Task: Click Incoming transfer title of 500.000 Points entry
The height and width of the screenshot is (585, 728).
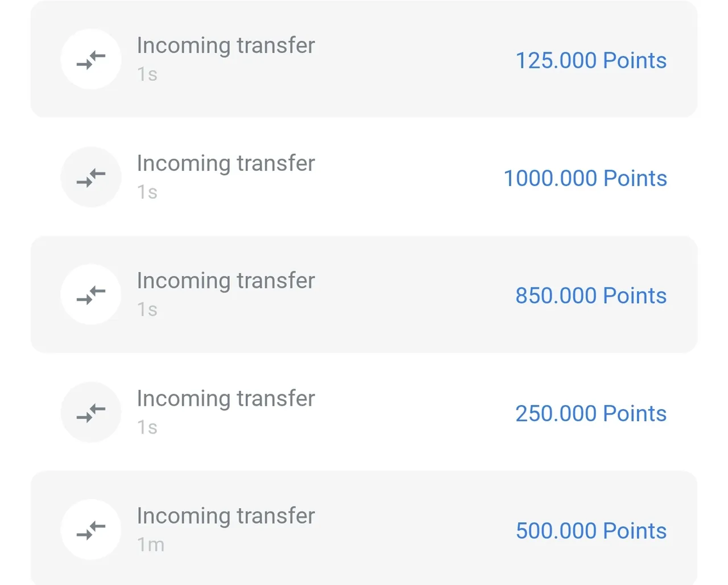Action: [226, 516]
